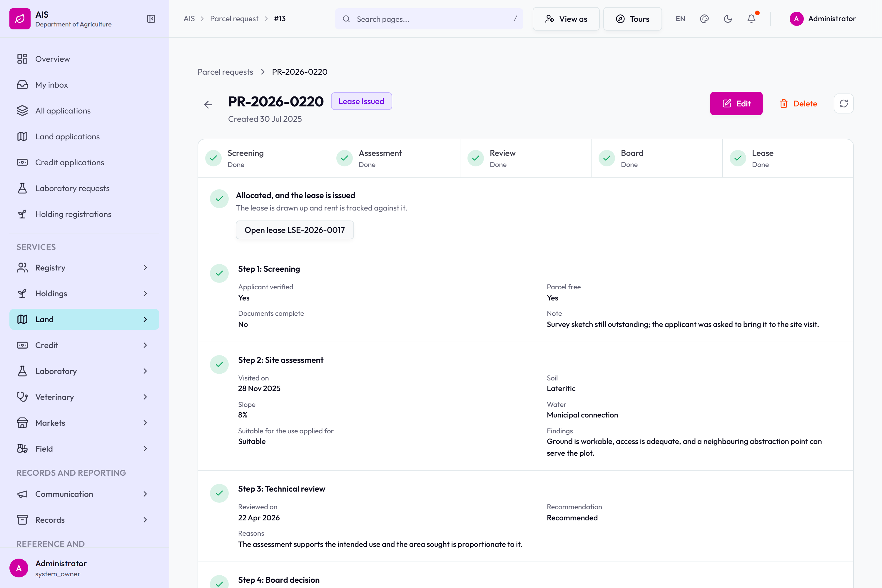
Task: Click All applications layers icon
Action: tap(22, 111)
